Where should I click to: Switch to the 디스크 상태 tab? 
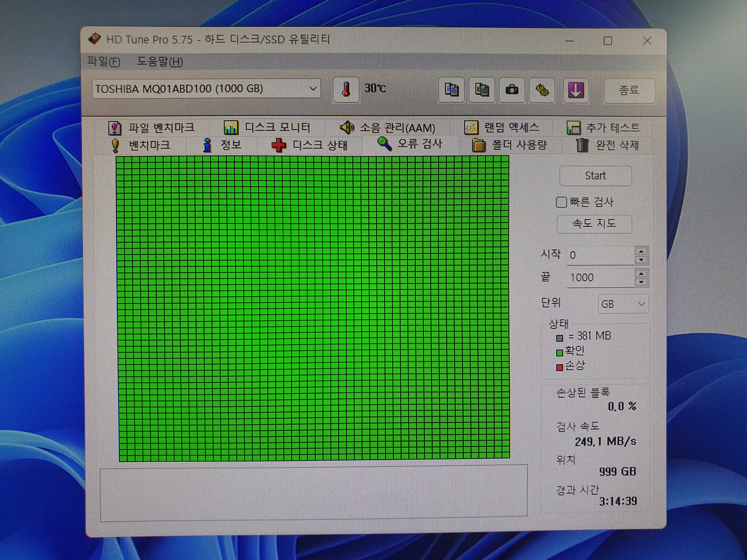click(x=310, y=146)
